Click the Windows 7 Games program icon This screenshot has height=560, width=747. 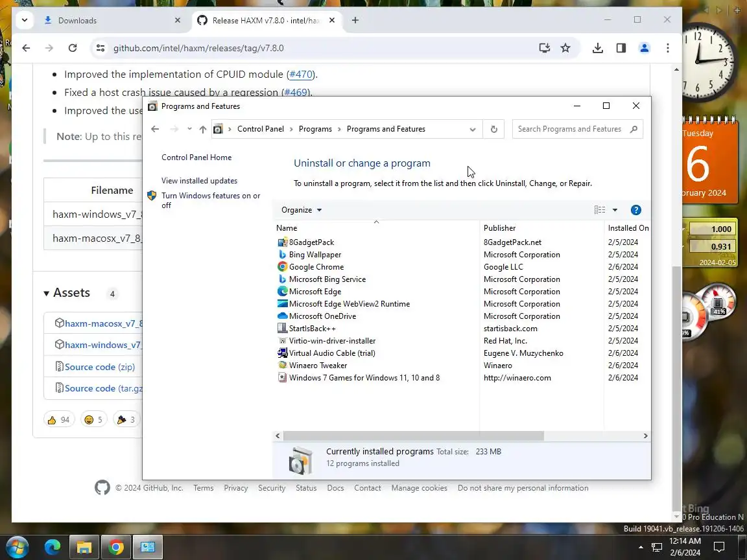tap(282, 378)
